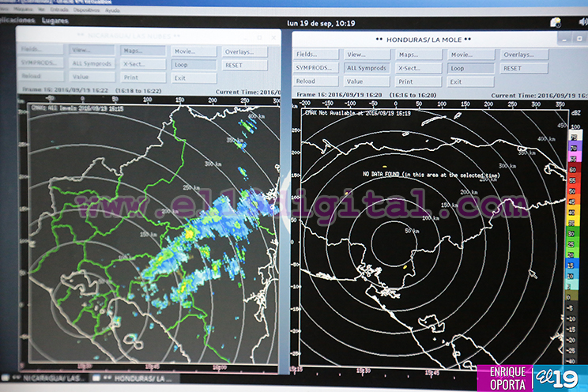This screenshot has height=392, width=588.
Task: Click Print in the Nicaragua/Las Nubes window
Action: coord(143,77)
